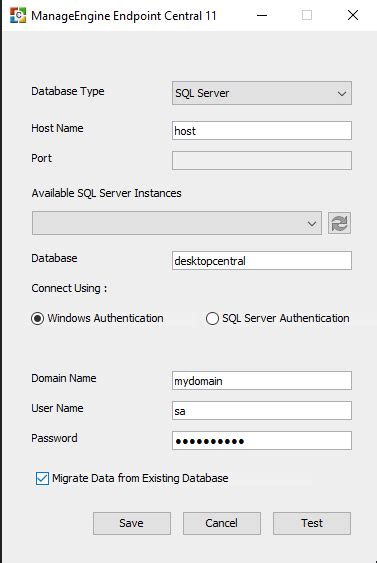Save the database configuration

pos(132,523)
